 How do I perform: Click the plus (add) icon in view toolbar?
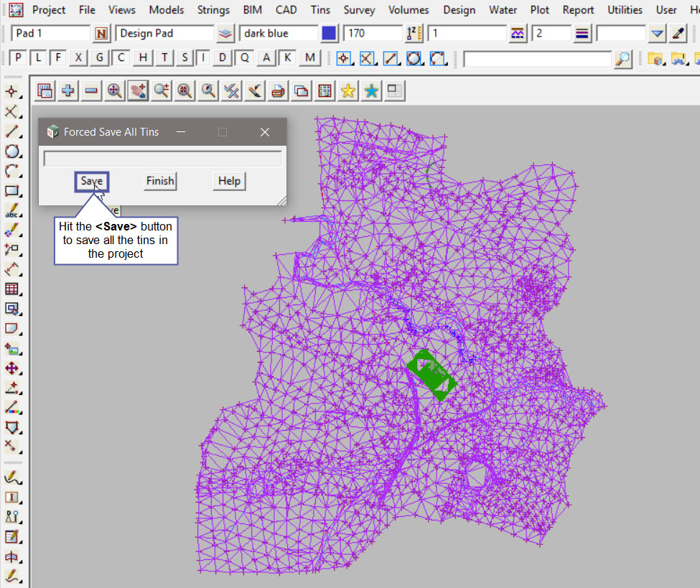(x=68, y=90)
